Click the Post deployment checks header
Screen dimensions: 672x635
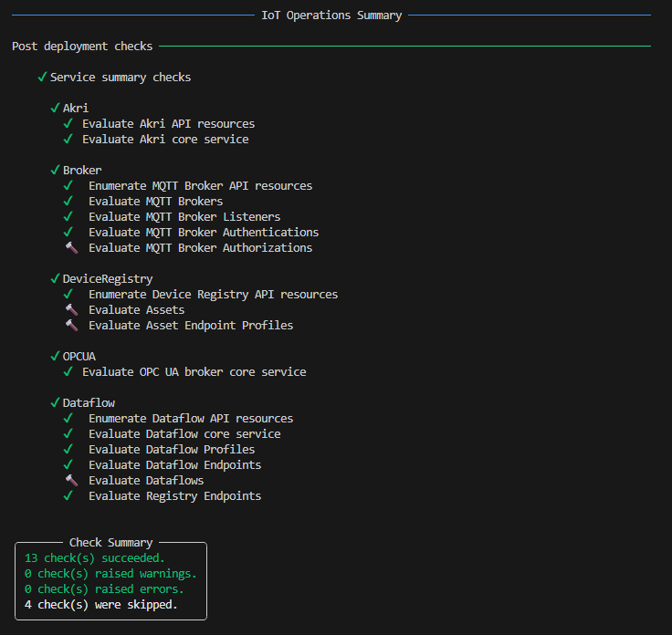(x=82, y=47)
